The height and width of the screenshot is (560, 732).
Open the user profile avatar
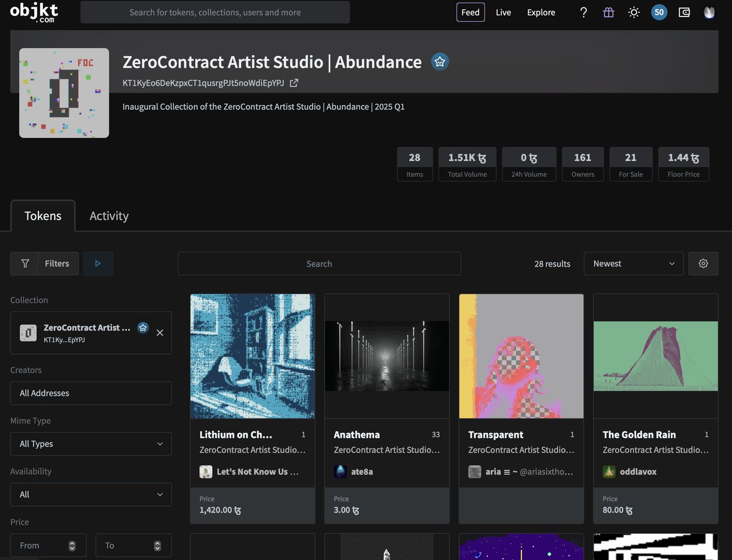[x=709, y=12]
